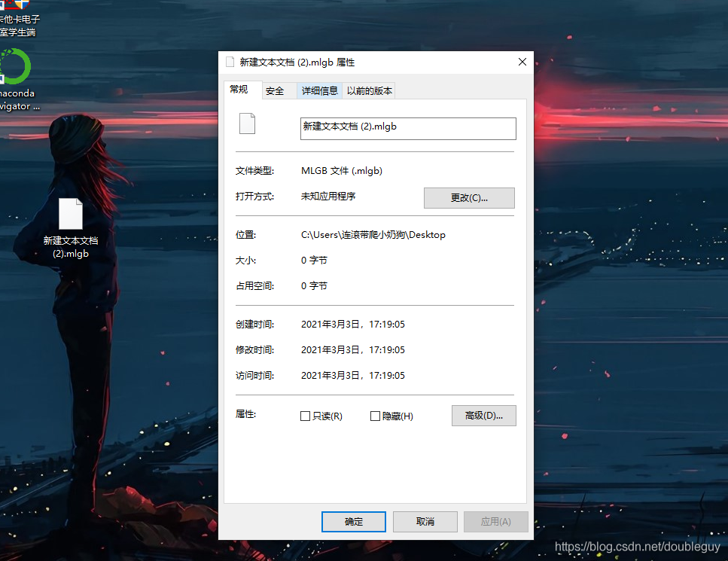Toggle the 隐藏(H) hidden checkbox
Image resolution: width=728 pixels, height=561 pixels.
pos(375,416)
